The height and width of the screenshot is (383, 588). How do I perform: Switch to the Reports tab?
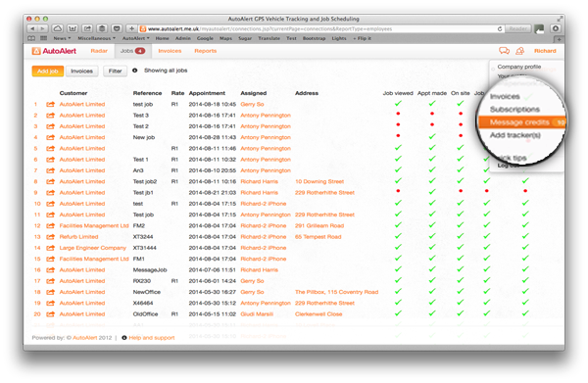pyautogui.click(x=206, y=51)
